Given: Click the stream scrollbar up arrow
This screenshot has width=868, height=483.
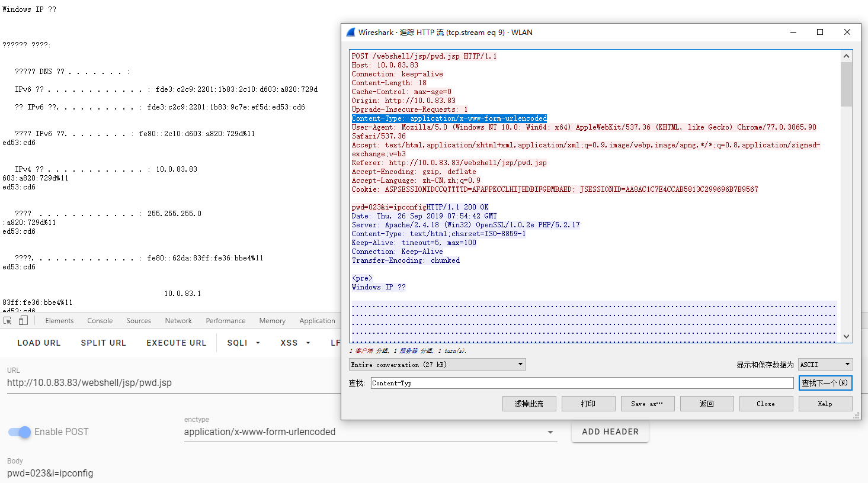Looking at the screenshot, I should tap(846, 56).
